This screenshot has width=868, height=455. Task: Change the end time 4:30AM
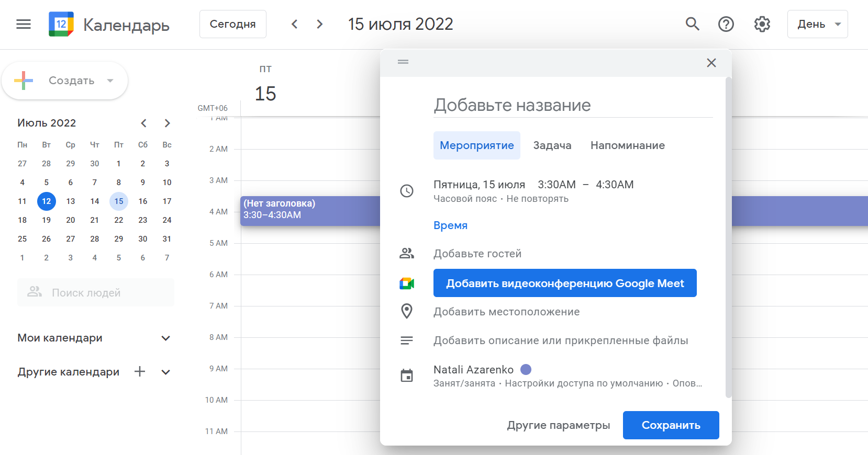click(x=615, y=185)
